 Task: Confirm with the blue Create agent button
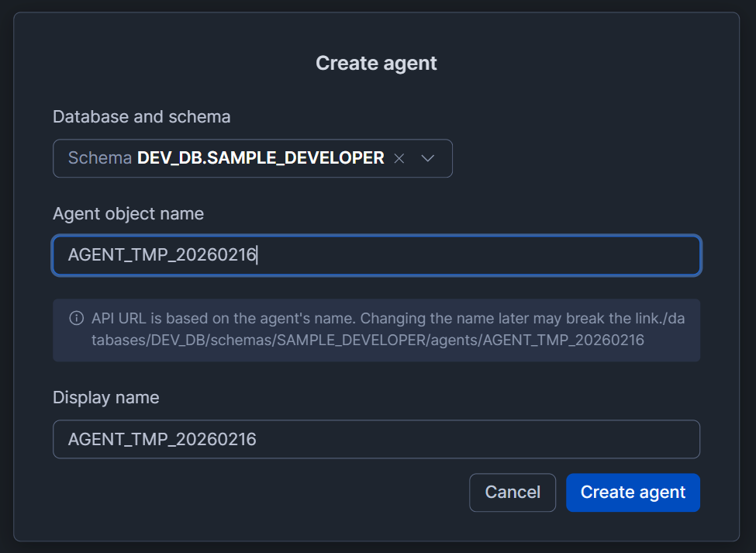(x=633, y=493)
